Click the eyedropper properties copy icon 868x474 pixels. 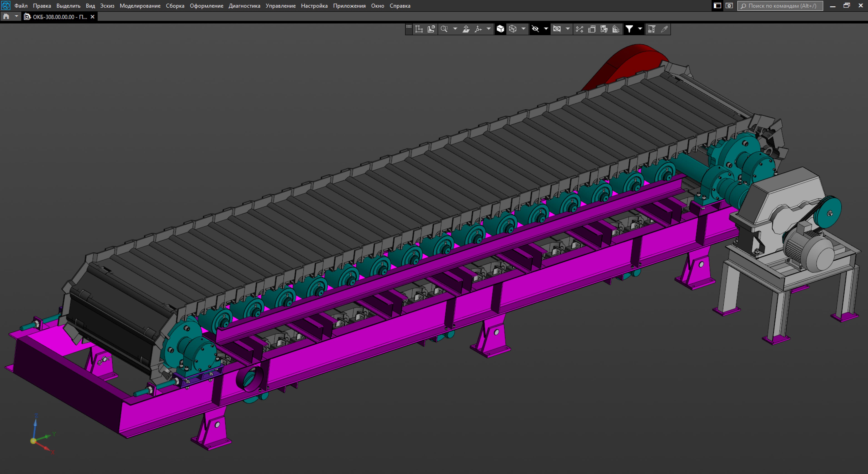pyautogui.click(x=664, y=29)
